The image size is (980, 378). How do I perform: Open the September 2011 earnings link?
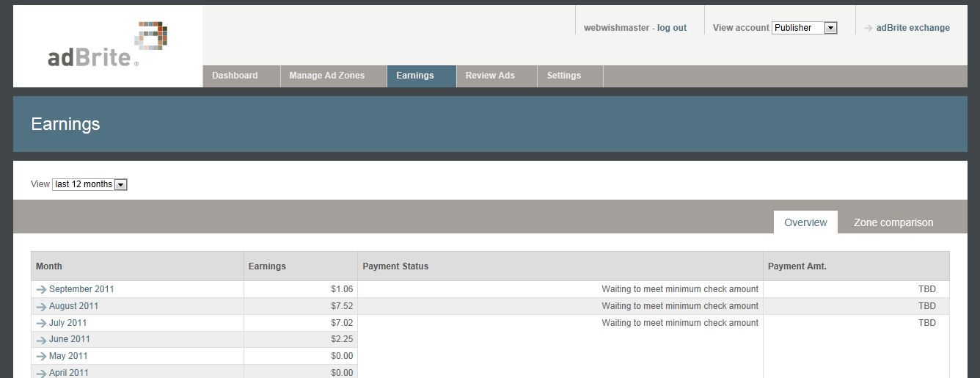[x=81, y=289]
